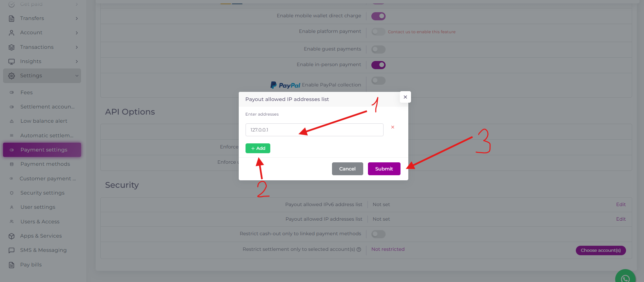Expand the Transfers menu chevron
Viewport: 644px width, 282px height.
77,18
